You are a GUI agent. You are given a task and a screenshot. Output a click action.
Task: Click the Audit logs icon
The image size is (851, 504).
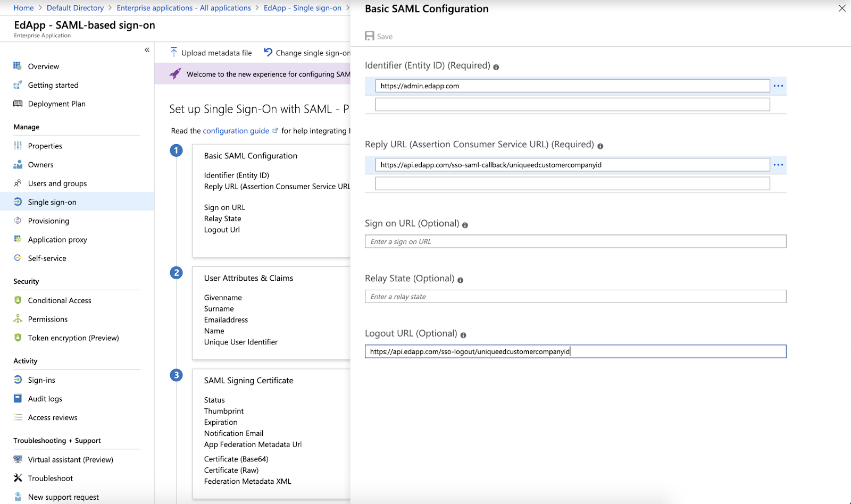click(x=18, y=398)
